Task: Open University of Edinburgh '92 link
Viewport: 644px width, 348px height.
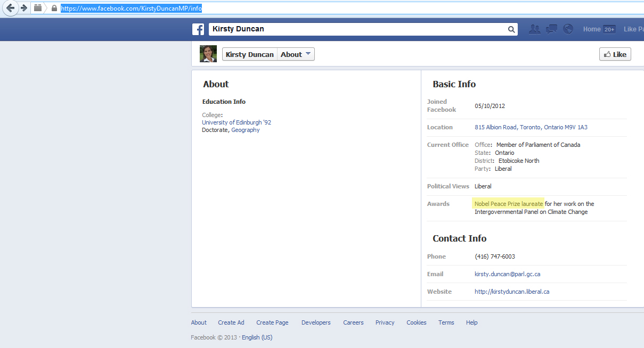Action: [236, 122]
